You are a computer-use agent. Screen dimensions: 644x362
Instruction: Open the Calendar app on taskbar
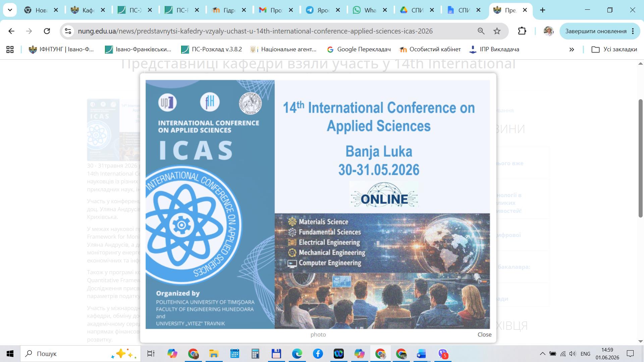[234, 354]
